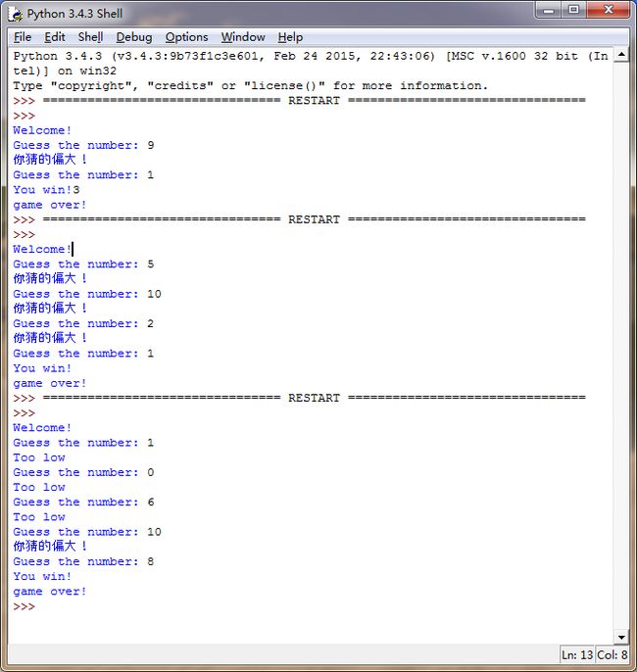Click the last 'game over!' line
637x672 pixels.
[x=50, y=592]
